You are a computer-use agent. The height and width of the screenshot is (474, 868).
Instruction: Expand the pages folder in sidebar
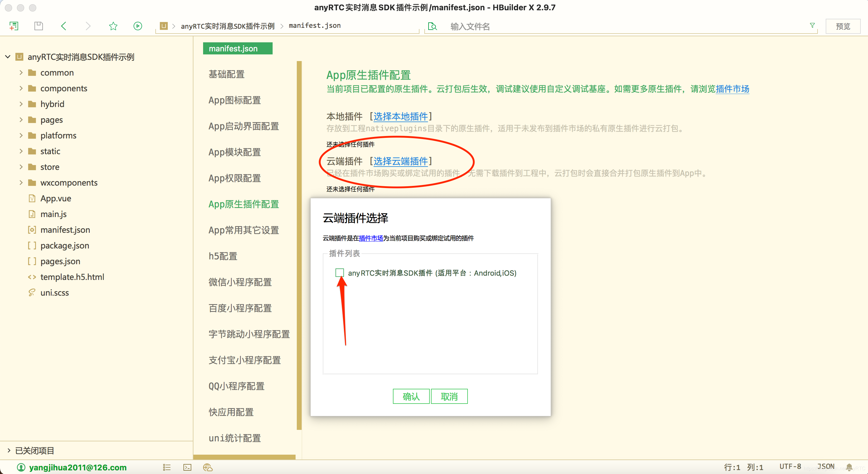point(21,120)
